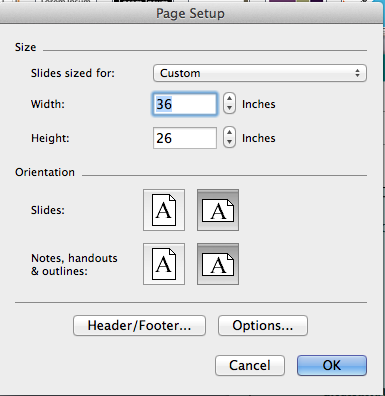The image size is (385, 396).
Task: Increase Height with the up stepper arrow
Action: 229,133
